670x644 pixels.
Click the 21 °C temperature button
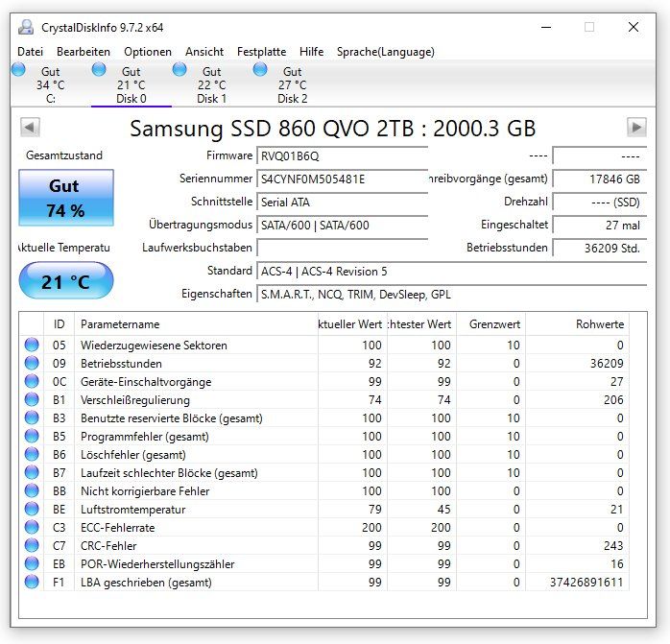[x=66, y=280]
